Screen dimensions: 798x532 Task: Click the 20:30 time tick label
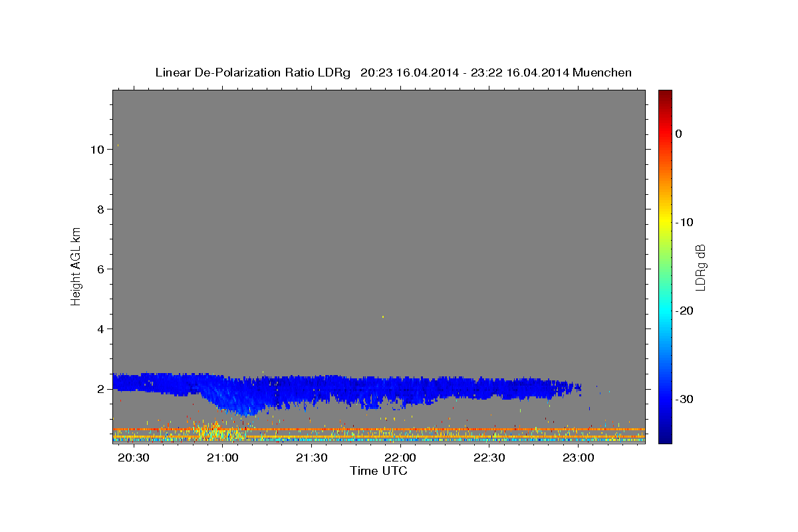point(134,458)
